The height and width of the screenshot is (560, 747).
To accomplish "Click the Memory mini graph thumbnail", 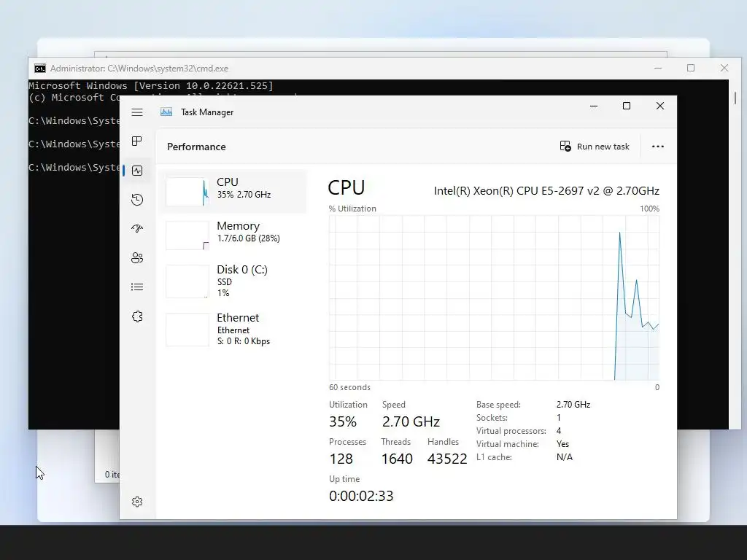I will point(187,236).
